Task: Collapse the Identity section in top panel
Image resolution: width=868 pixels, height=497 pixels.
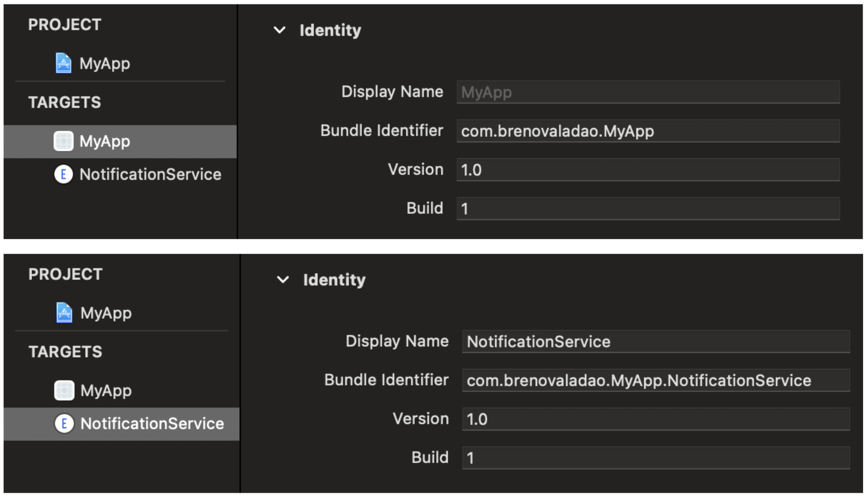Action: pyautogui.click(x=279, y=30)
